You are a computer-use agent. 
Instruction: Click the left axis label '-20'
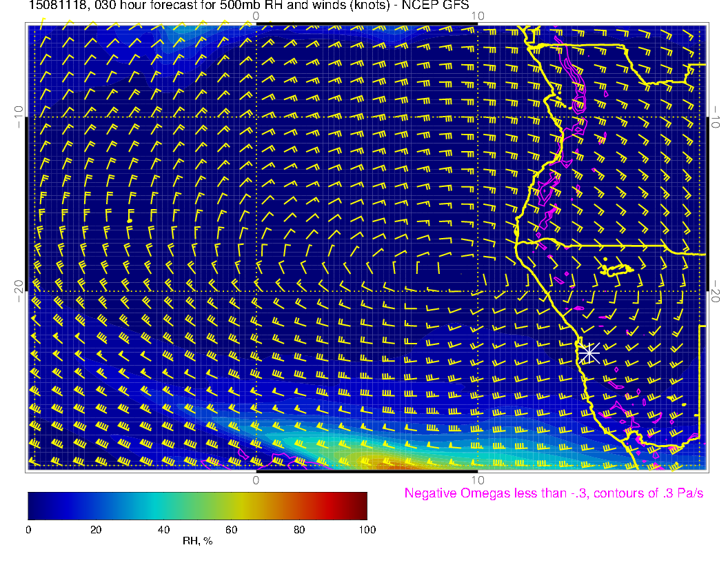click(x=18, y=290)
